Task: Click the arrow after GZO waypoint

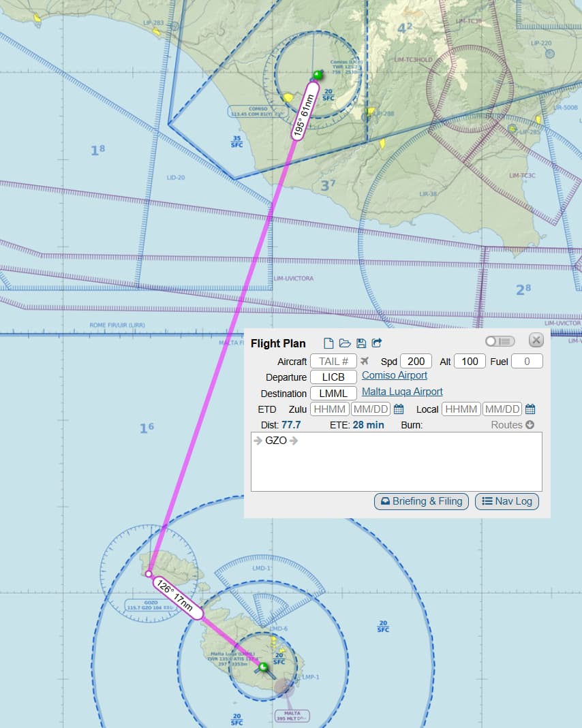Action: point(294,441)
